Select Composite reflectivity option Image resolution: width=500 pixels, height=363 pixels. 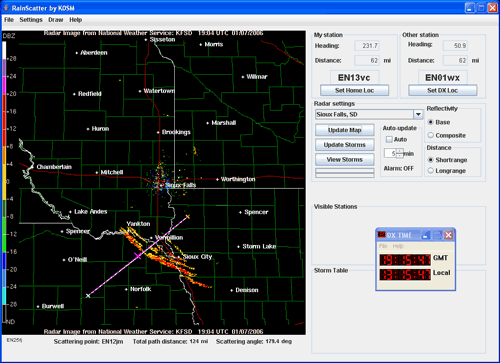pyautogui.click(x=431, y=135)
